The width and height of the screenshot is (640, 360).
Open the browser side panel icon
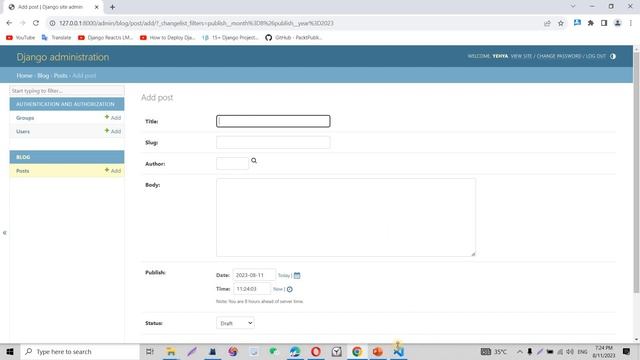tap(604, 23)
